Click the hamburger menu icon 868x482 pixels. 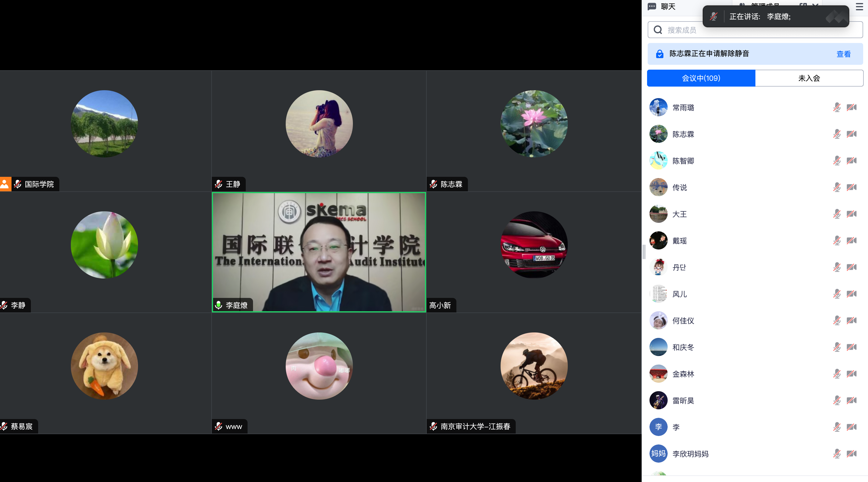point(860,7)
